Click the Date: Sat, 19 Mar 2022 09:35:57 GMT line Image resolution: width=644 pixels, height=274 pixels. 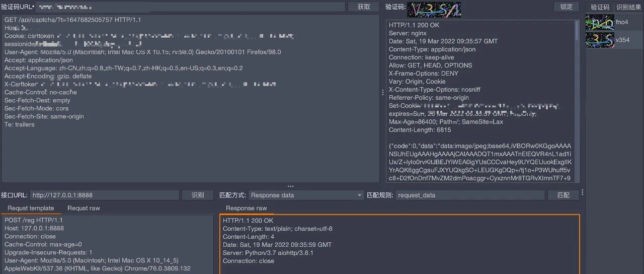pos(443,41)
